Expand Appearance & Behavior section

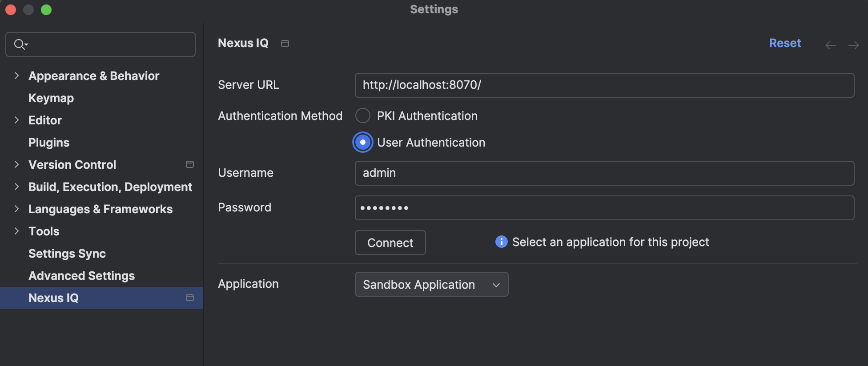[x=16, y=76]
